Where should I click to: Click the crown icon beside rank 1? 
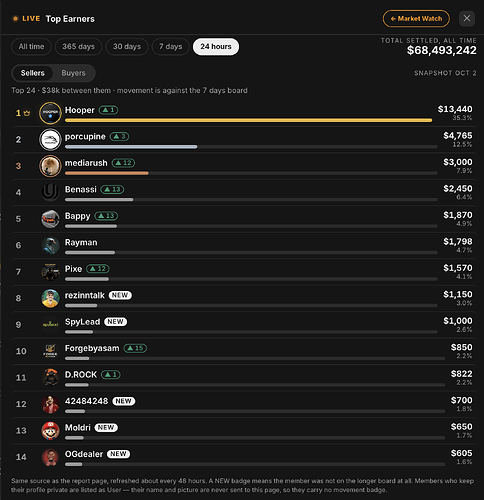[x=27, y=113]
